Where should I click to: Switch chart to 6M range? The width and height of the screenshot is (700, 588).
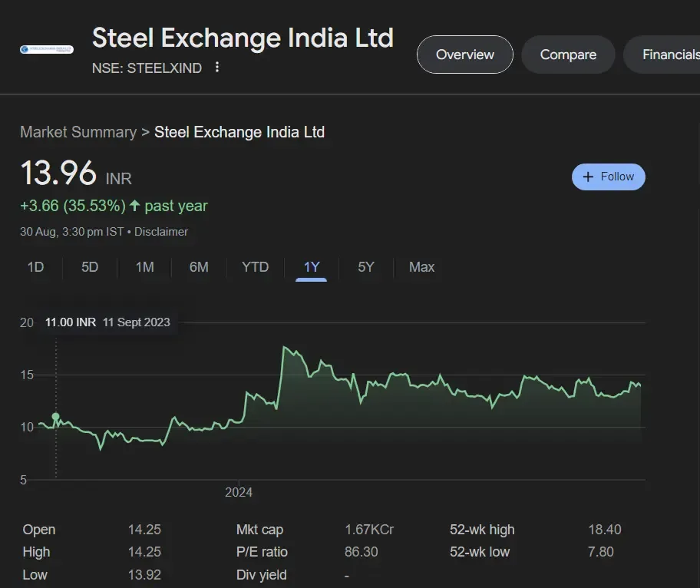tap(199, 267)
